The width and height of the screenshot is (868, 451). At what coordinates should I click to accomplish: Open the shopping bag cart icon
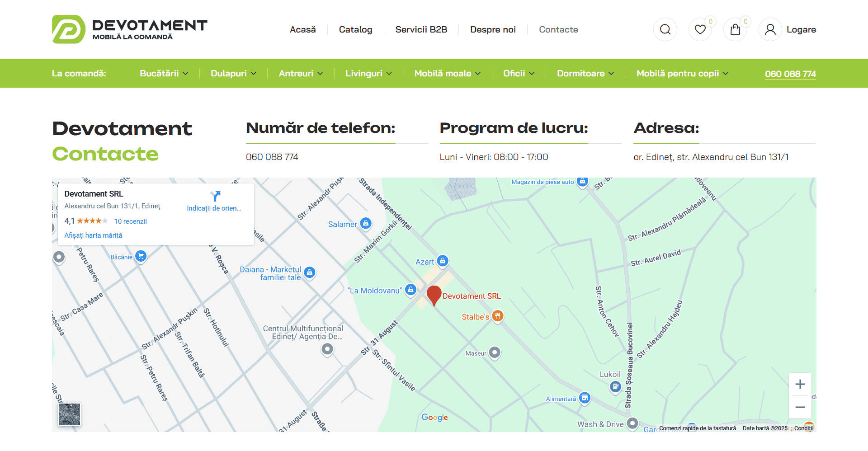(x=736, y=29)
